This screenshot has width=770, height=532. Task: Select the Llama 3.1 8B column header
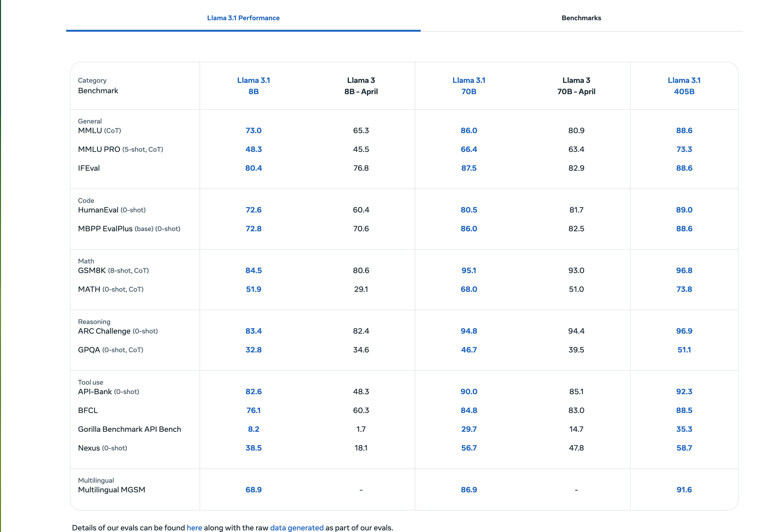[254, 86]
